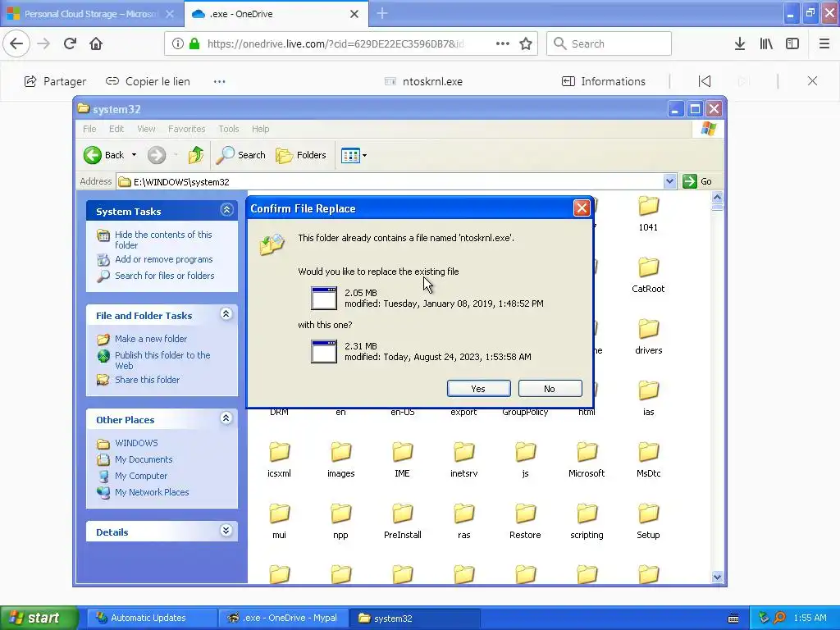
Task: Open the View menu in system32 window
Action: 146,129
